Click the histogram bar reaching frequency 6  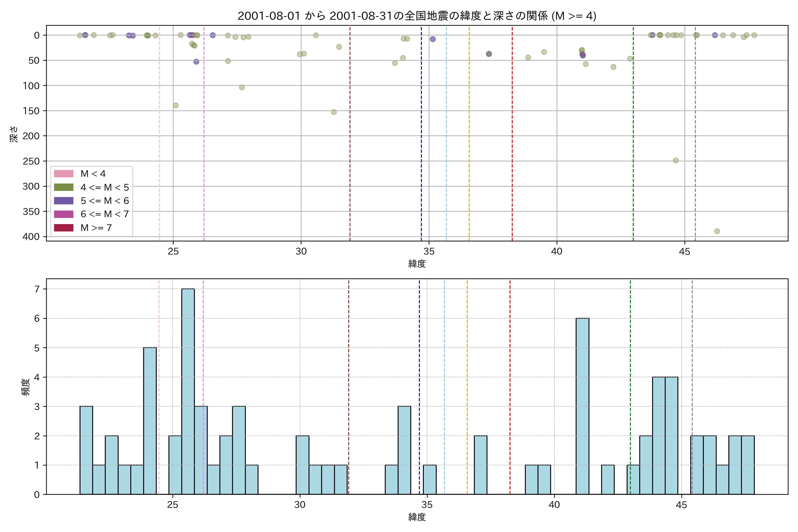pyautogui.click(x=582, y=407)
